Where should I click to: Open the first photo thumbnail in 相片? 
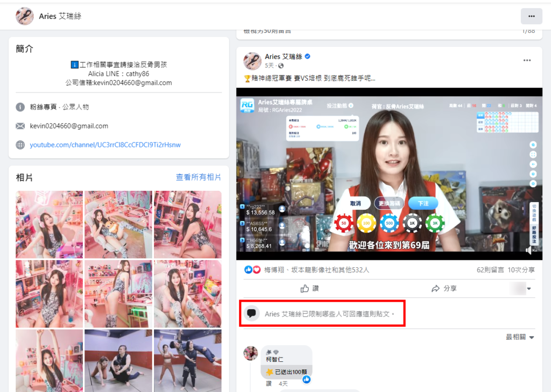(50, 224)
